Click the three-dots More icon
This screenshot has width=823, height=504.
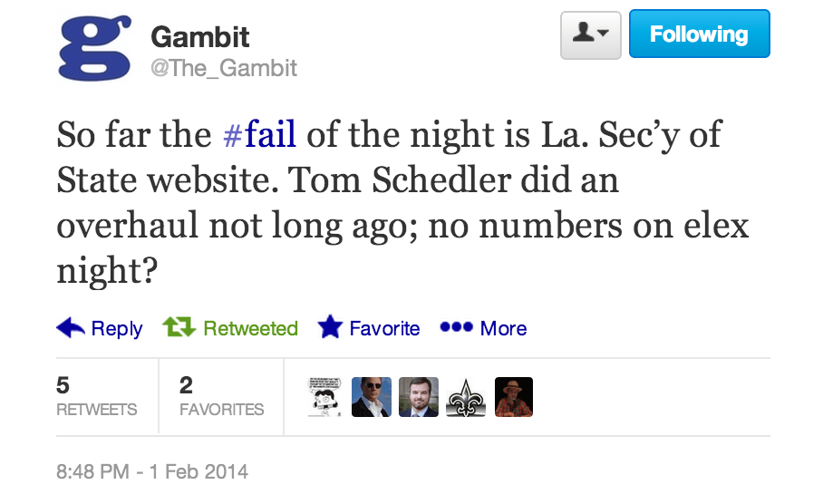(x=455, y=327)
